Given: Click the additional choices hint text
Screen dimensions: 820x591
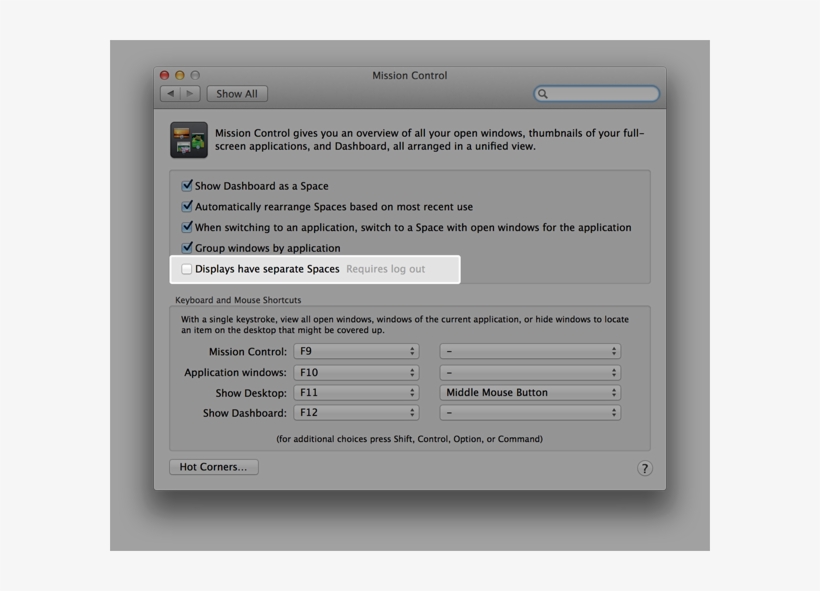Looking at the screenshot, I should (x=409, y=439).
